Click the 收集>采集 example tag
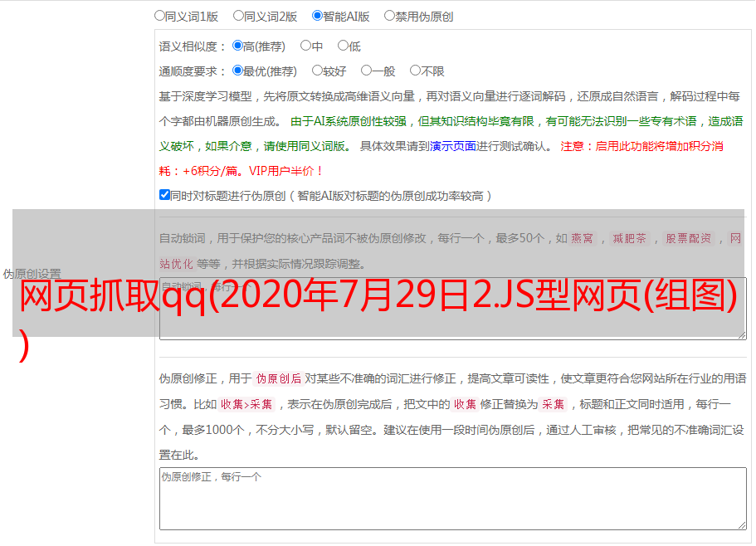Image resolution: width=756 pixels, height=546 pixels. point(246,404)
